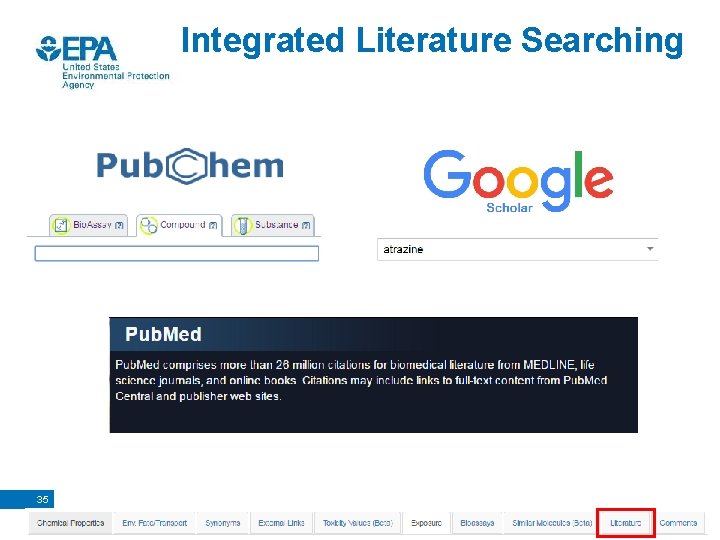720x540 pixels.
Task: Click the PubChem logo
Action: click(190, 166)
